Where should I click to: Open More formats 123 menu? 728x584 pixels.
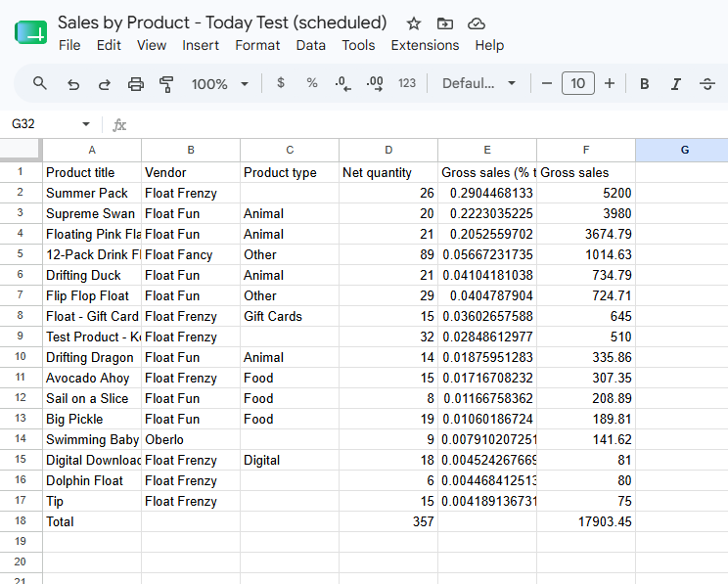[x=407, y=83]
